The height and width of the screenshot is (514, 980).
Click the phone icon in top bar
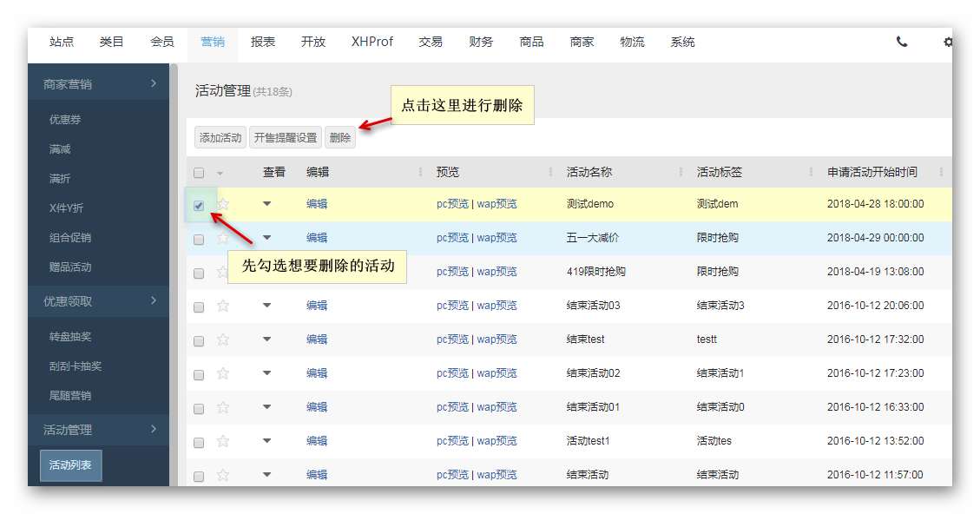coord(901,42)
